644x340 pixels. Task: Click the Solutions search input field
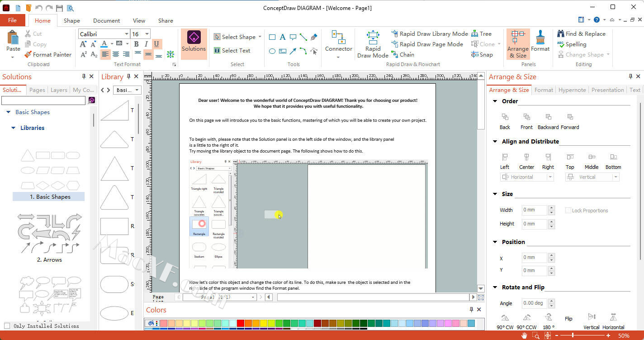tap(43, 101)
